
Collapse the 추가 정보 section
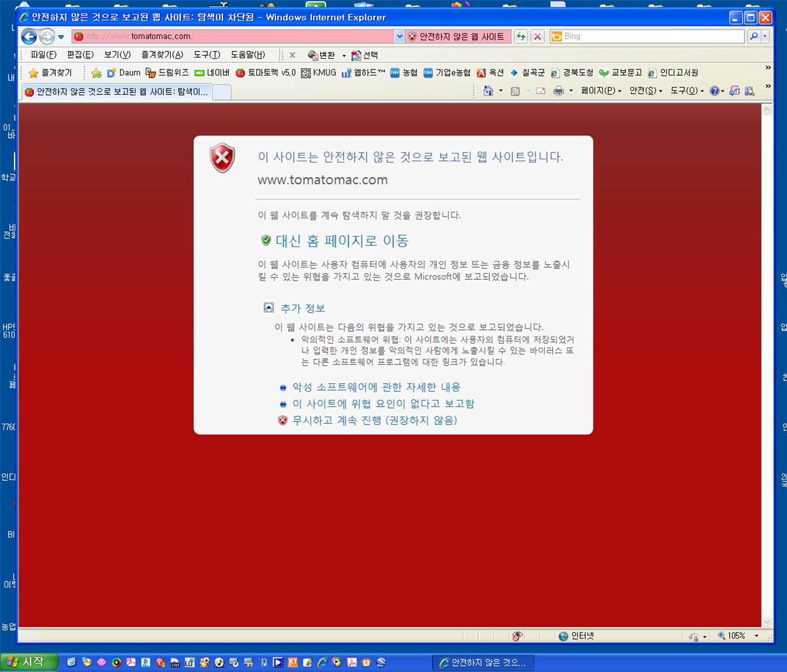pos(269,308)
